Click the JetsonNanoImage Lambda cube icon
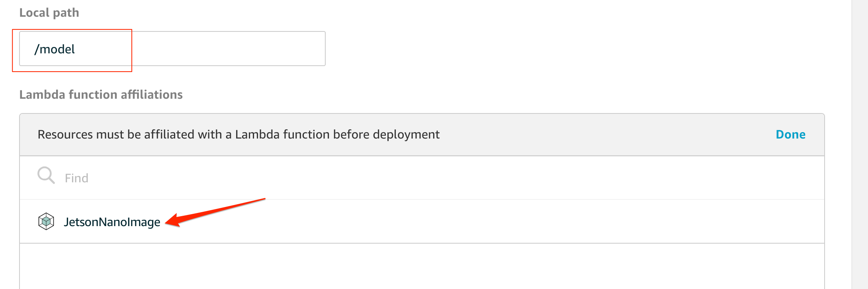868x289 pixels. click(46, 221)
